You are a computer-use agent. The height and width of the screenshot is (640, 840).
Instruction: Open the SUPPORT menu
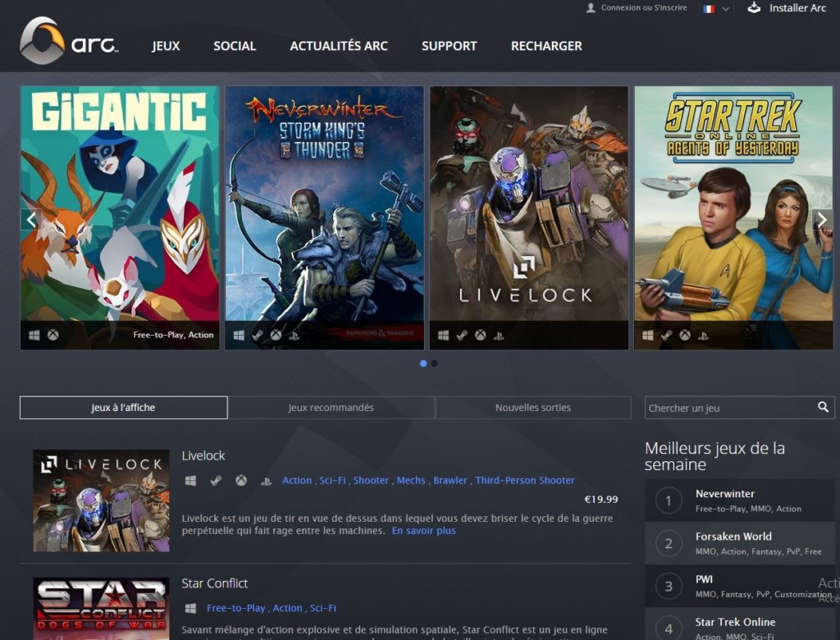(449, 46)
